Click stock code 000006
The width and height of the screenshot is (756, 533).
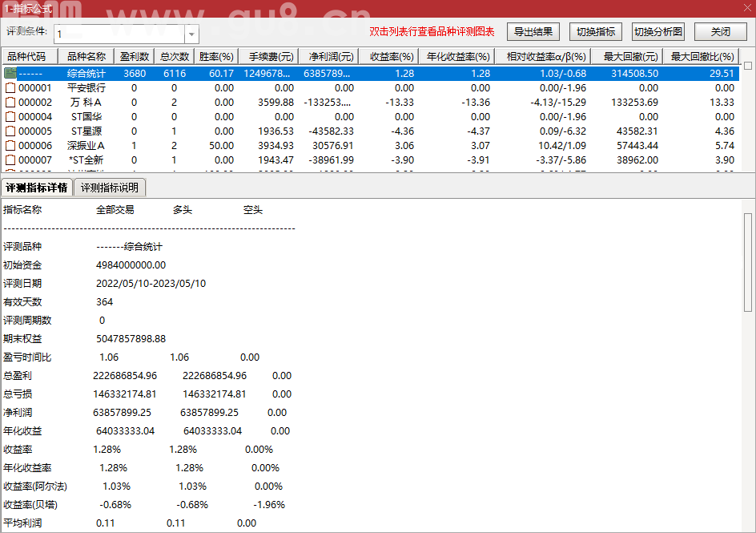click(x=35, y=146)
